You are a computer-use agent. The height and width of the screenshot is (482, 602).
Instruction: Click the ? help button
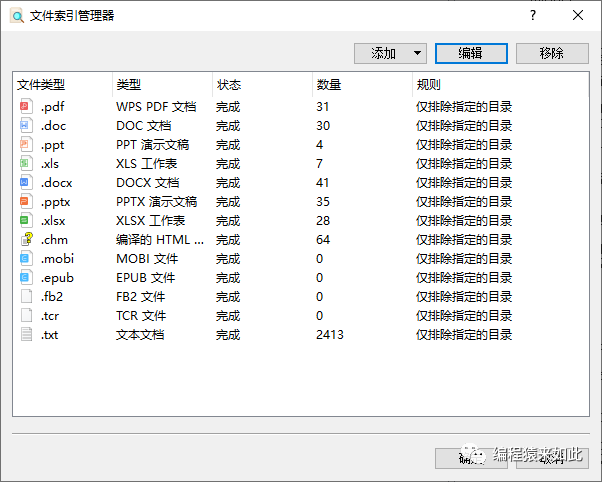[533, 15]
